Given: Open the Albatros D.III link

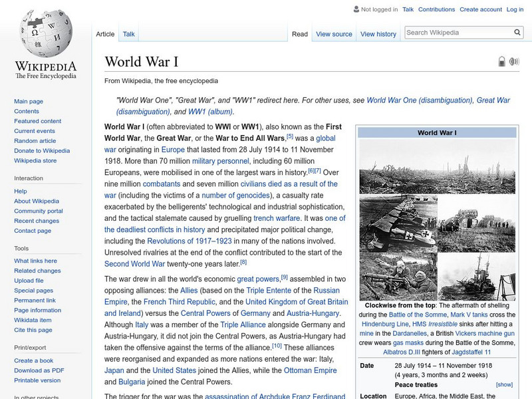Looking at the screenshot, I should coord(402,352).
